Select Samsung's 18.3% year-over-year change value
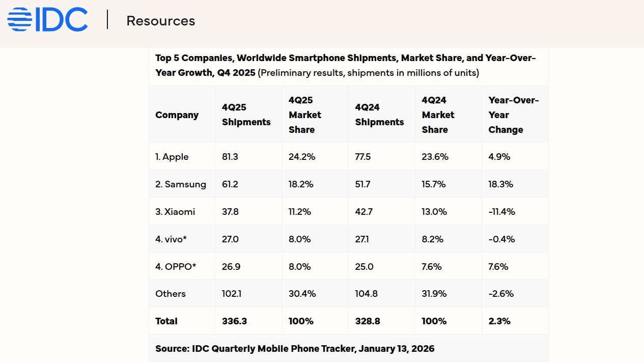The image size is (644, 362). pos(500,184)
